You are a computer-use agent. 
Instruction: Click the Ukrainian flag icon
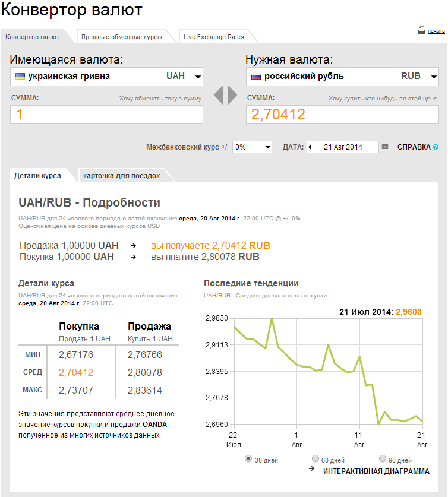[x=20, y=77]
